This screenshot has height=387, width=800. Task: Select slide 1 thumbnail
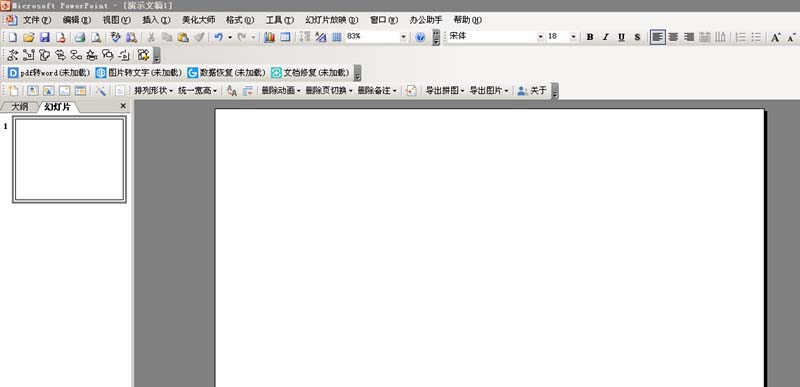tap(69, 160)
